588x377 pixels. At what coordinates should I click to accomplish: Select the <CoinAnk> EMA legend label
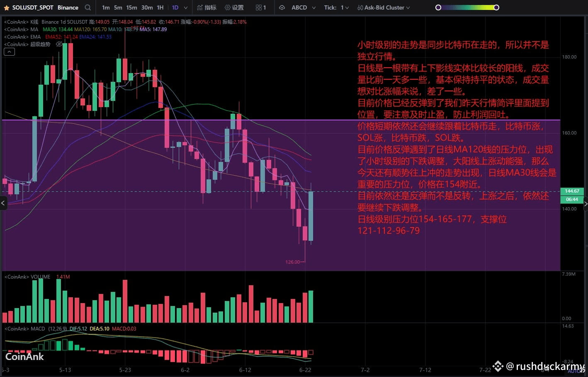coord(22,37)
